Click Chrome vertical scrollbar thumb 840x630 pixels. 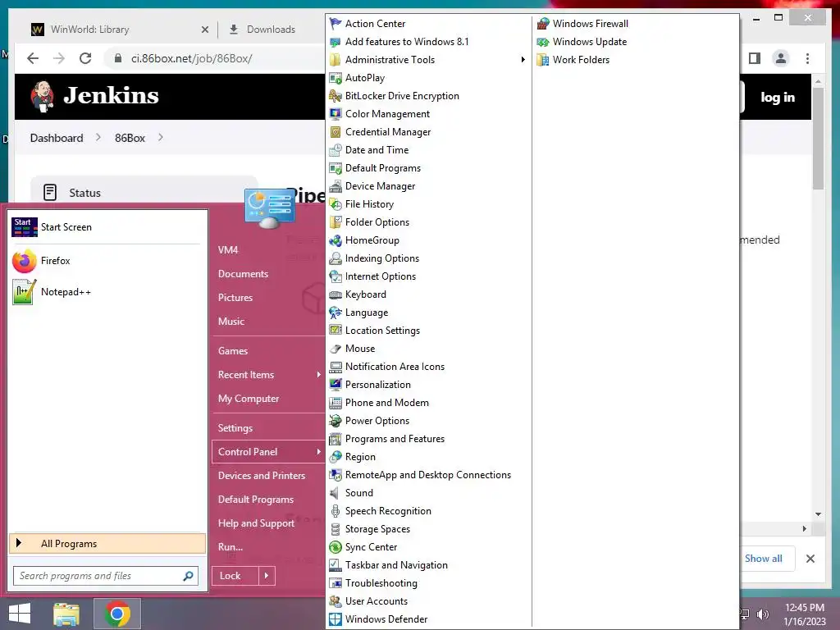(818, 138)
